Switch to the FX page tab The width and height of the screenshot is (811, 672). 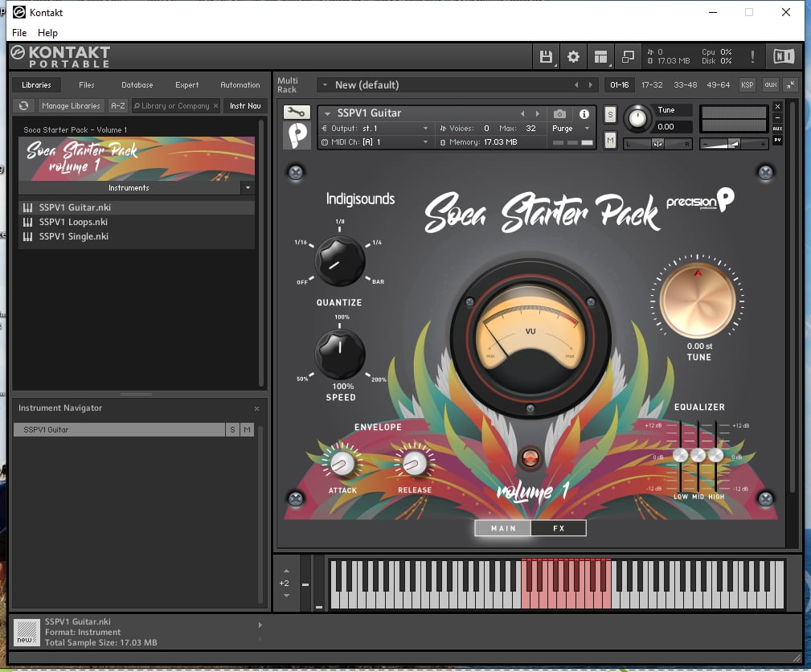click(x=559, y=528)
